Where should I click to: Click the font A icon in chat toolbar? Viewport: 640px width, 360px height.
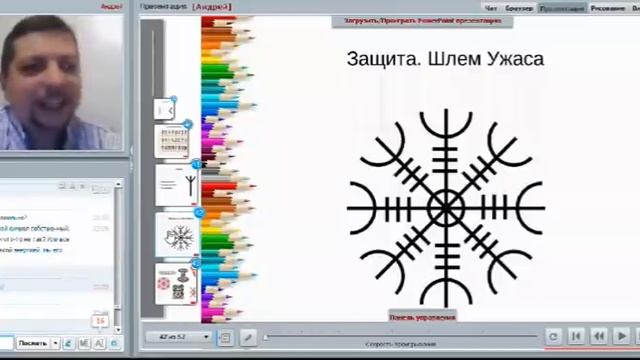pyautogui.click(x=99, y=343)
